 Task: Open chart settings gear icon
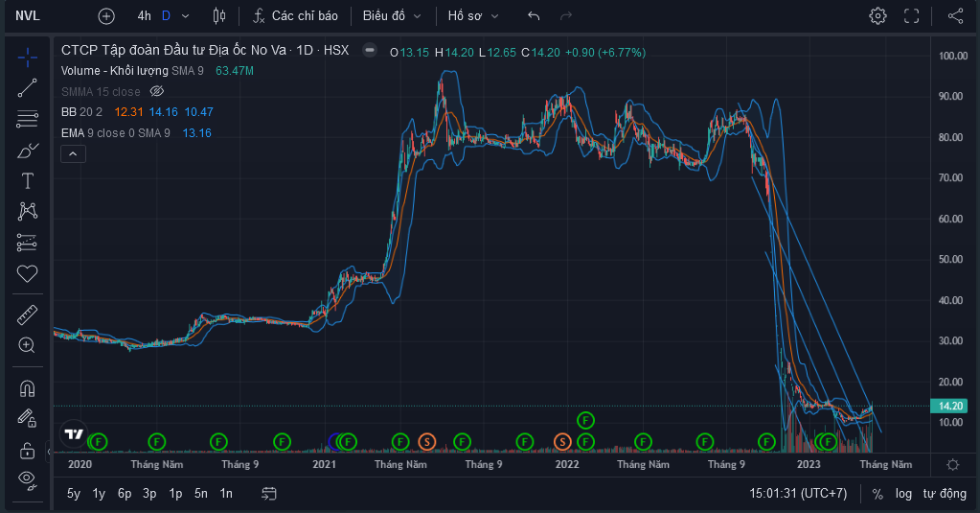click(x=878, y=16)
